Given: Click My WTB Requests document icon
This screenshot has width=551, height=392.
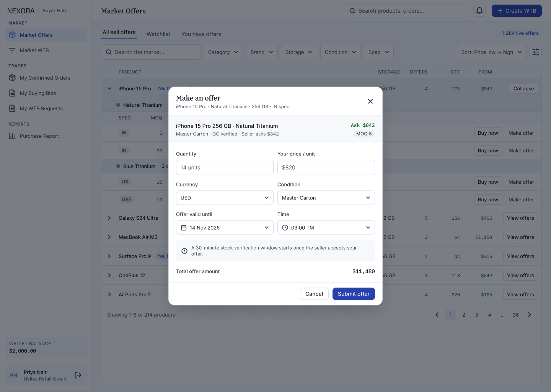Looking at the screenshot, I should (12, 108).
